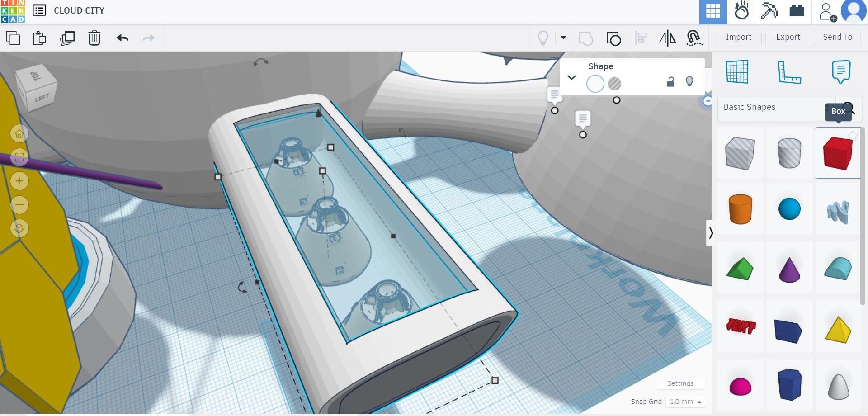The image size is (868, 416).
Task: Click the Mirror tool icon
Action: pyautogui.click(x=667, y=38)
